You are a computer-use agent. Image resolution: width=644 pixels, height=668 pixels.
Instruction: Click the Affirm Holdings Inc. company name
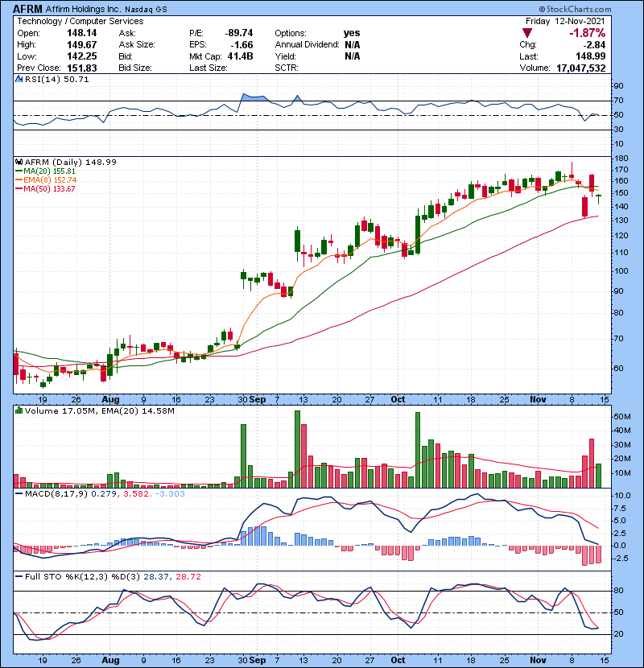click(x=83, y=9)
